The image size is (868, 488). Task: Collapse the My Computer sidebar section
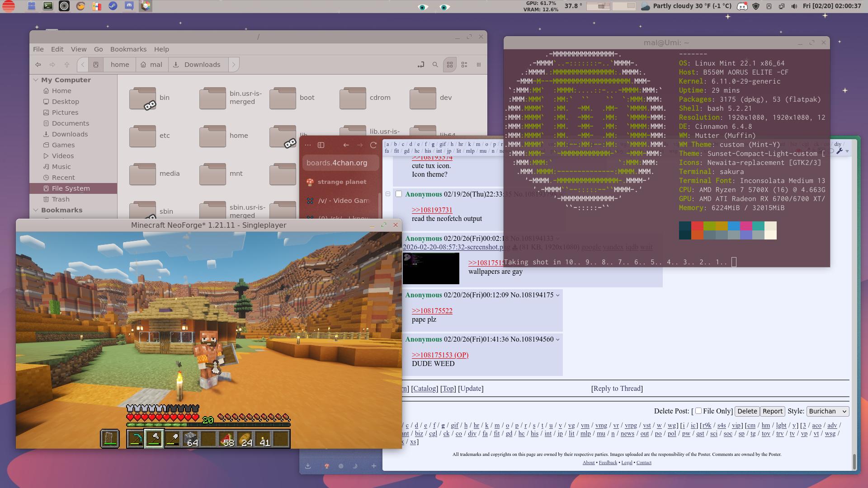point(36,80)
